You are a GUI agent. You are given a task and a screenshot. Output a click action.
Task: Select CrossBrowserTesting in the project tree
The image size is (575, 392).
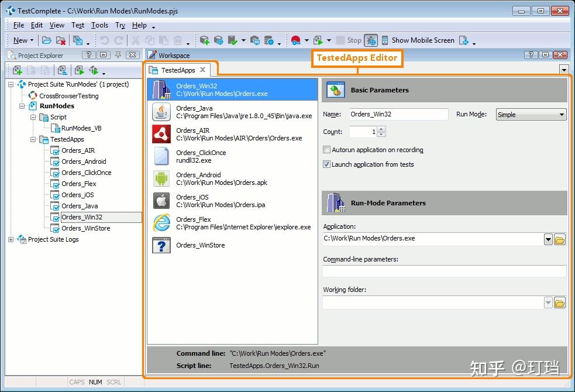[x=69, y=96]
